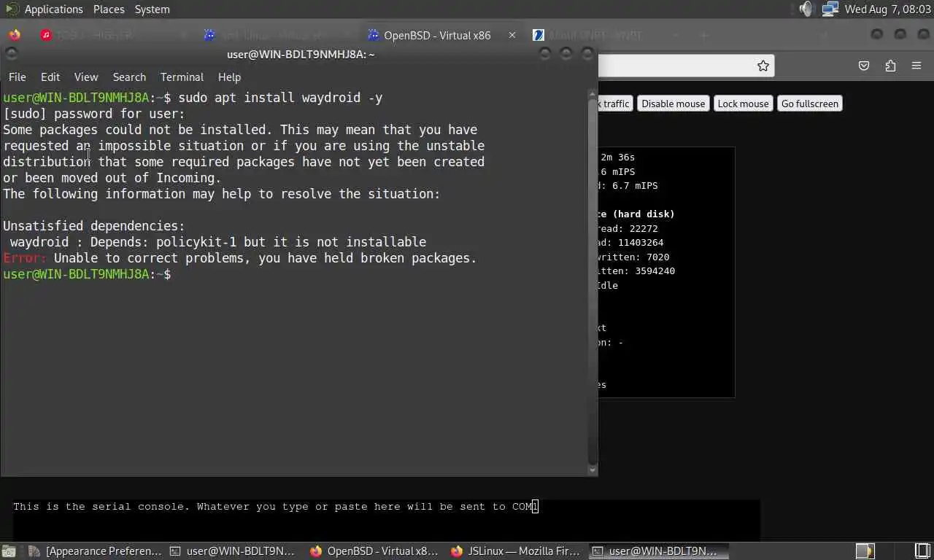Click the terminal command prompt line
This screenshot has height=560, width=934.
(88, 274)
